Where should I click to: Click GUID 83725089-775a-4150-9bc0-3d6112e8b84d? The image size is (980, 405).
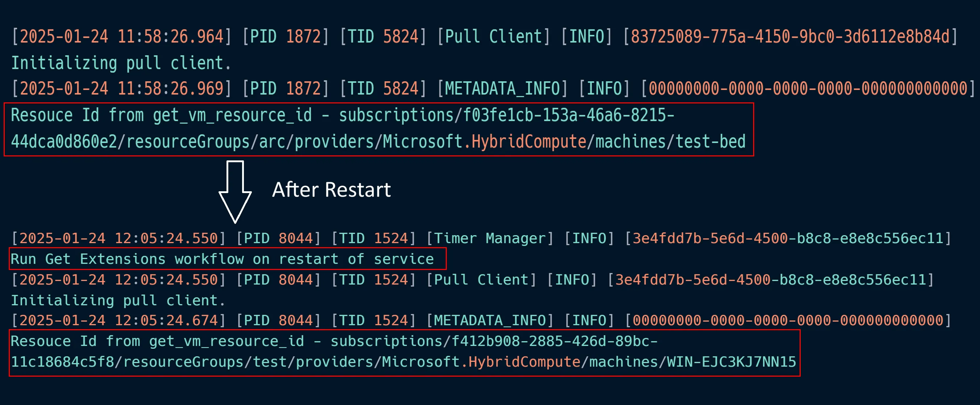tap(790, 37)
